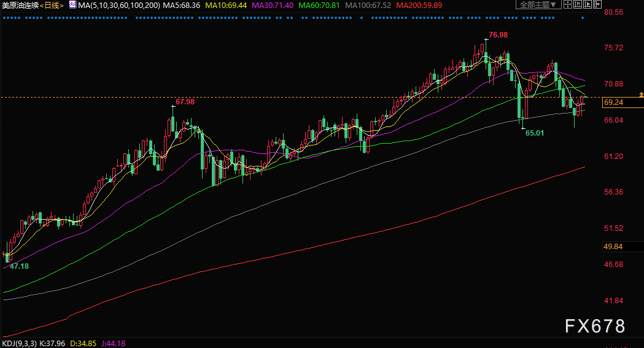Viewport: 644px width, 348px height.
Task: Click the 65.01 low price label
Action: pos(535,133)
